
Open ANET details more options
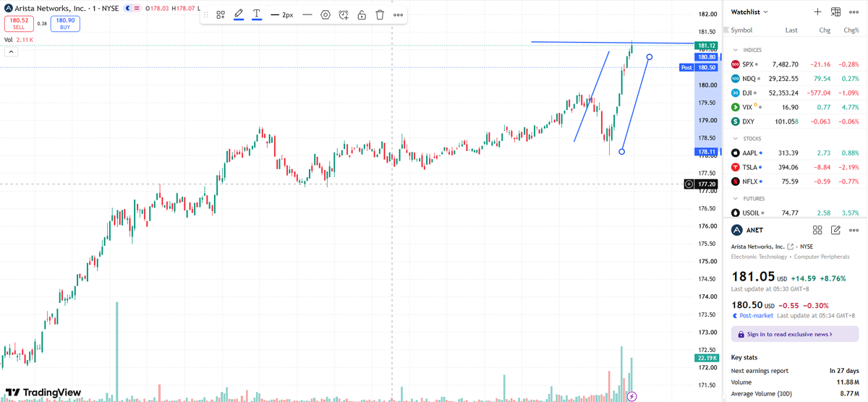(x=854, y=230)
